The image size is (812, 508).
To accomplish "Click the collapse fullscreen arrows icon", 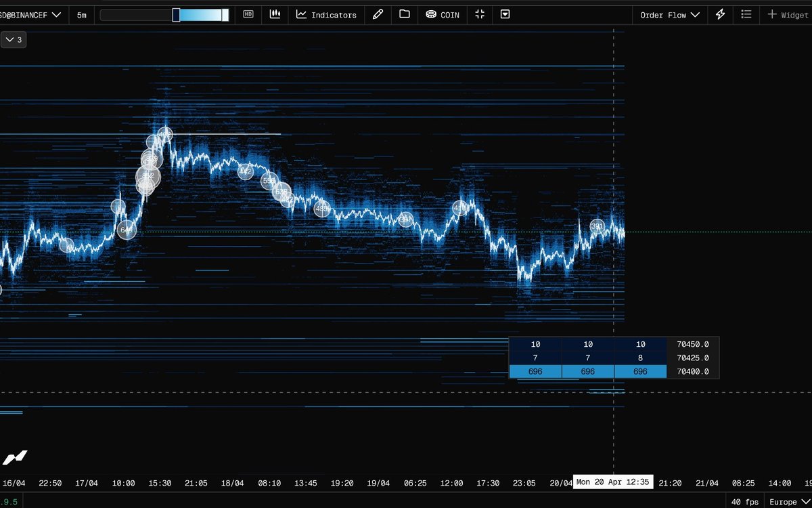I will point(480,14).
